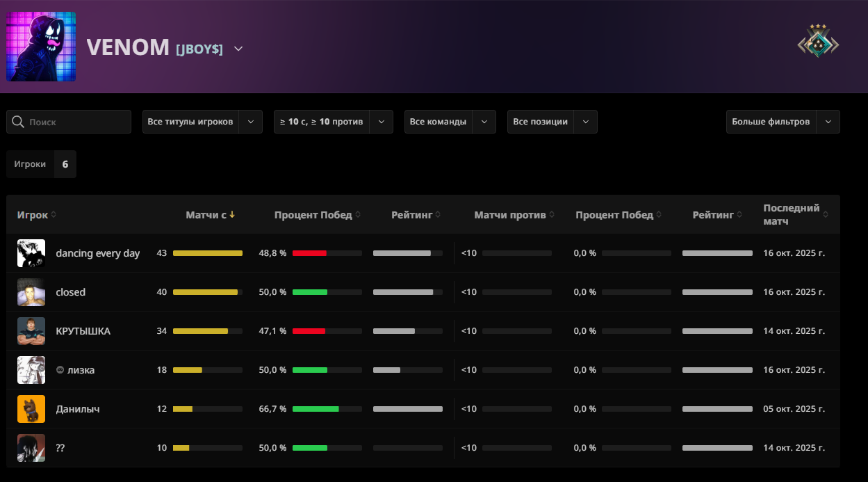
Task: Sort by the Последний матч column header
Action: pos(796,214)
